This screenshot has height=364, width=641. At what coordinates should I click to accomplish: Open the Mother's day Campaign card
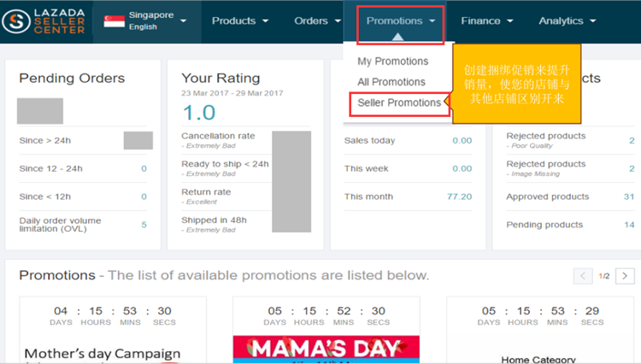point(103,354)
